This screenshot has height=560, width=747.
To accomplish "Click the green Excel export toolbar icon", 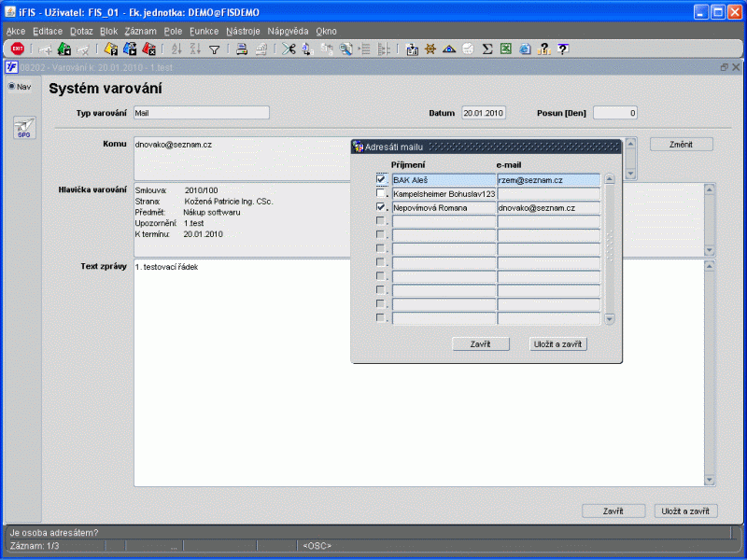I will (x=506, y=49).
